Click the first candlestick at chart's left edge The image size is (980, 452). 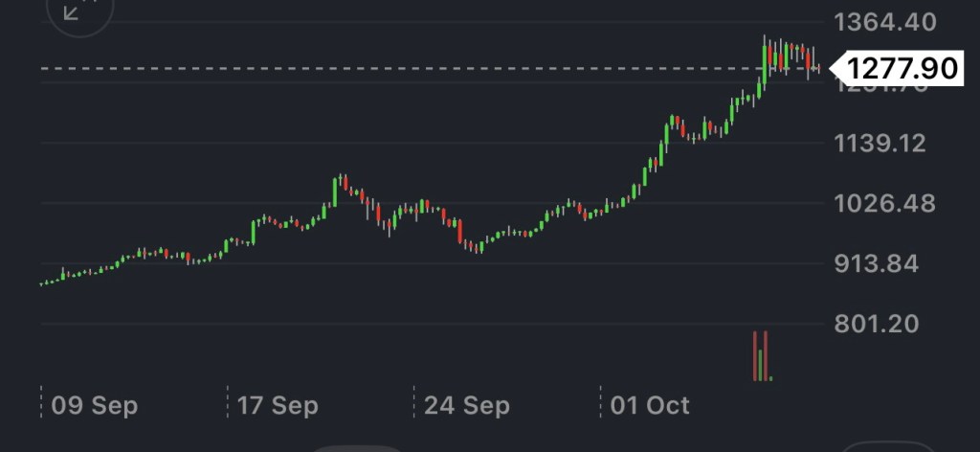point(41,283)
